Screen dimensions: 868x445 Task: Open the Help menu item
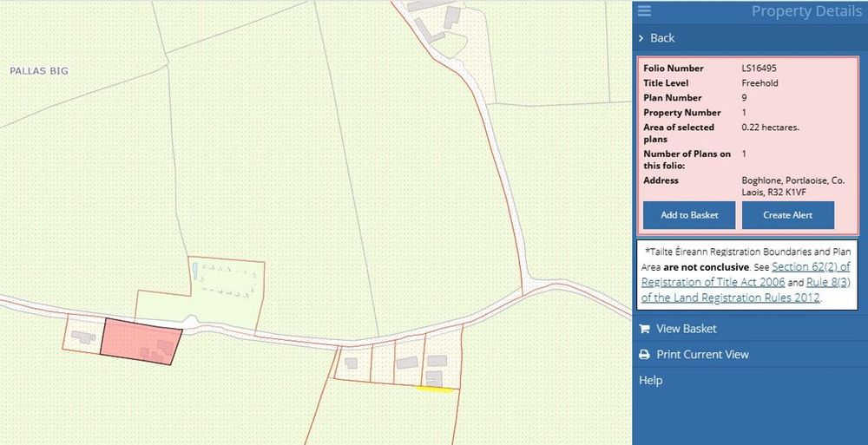[650, 380]
